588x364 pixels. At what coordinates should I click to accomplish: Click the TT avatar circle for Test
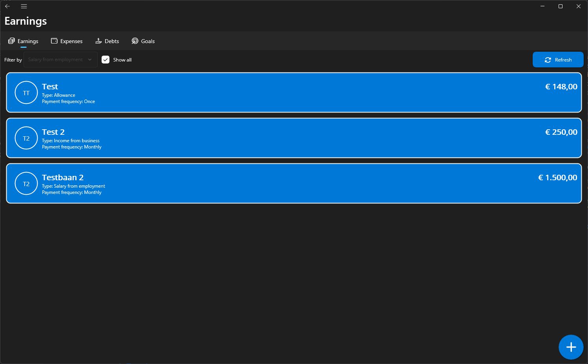[x=26, y=92]
